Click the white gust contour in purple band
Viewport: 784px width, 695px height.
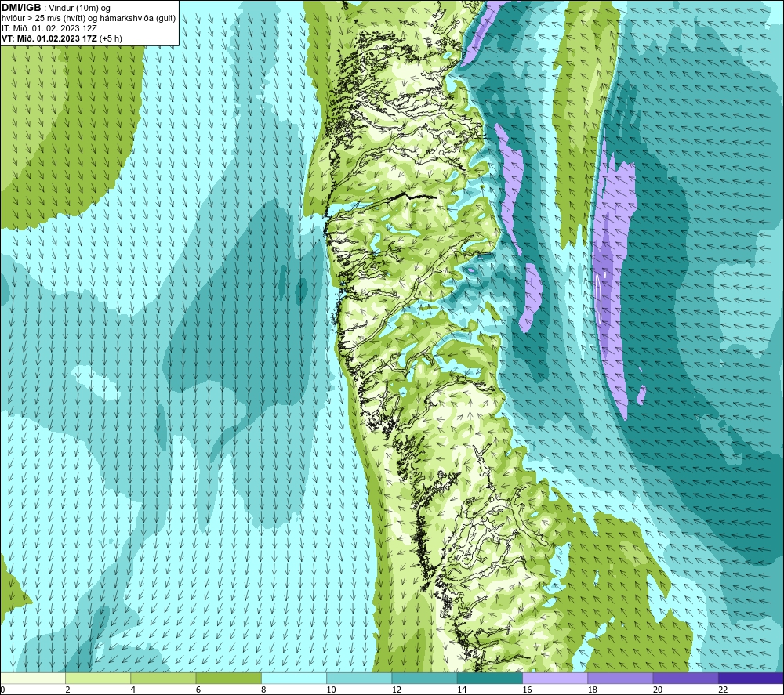point(598,299)
